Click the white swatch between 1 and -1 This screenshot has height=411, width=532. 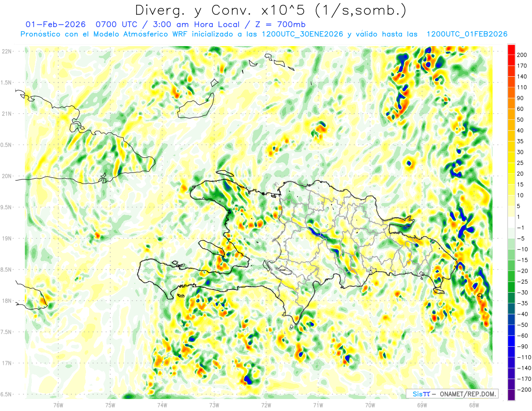click(511, 222)
